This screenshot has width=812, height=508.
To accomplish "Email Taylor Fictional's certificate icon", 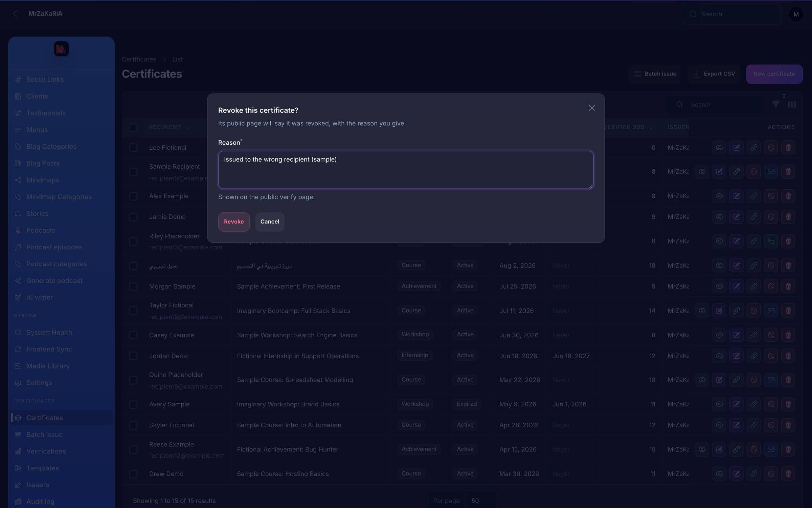I will coord(771,311).
